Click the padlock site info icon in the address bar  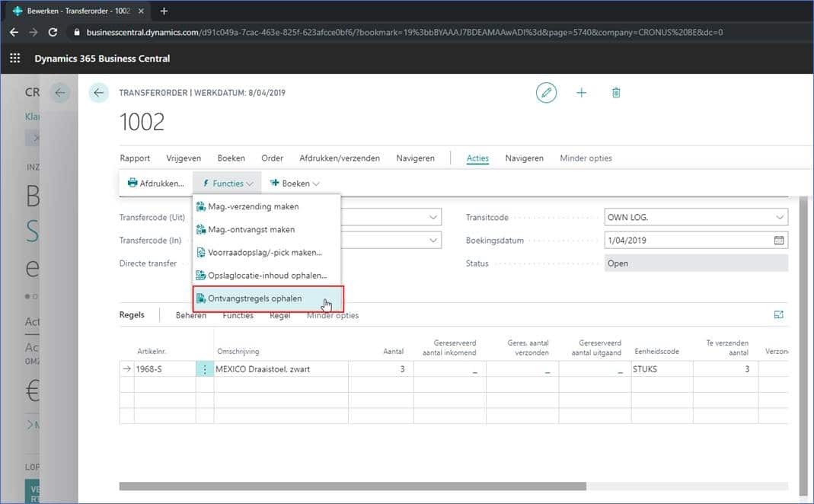point(77,32)
